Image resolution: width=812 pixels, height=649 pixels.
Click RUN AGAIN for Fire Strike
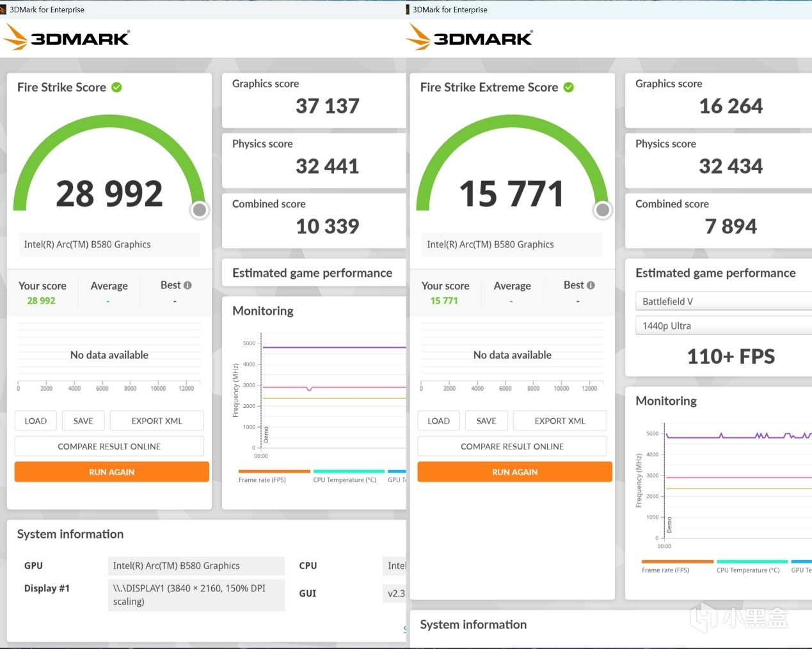point(112,472)
